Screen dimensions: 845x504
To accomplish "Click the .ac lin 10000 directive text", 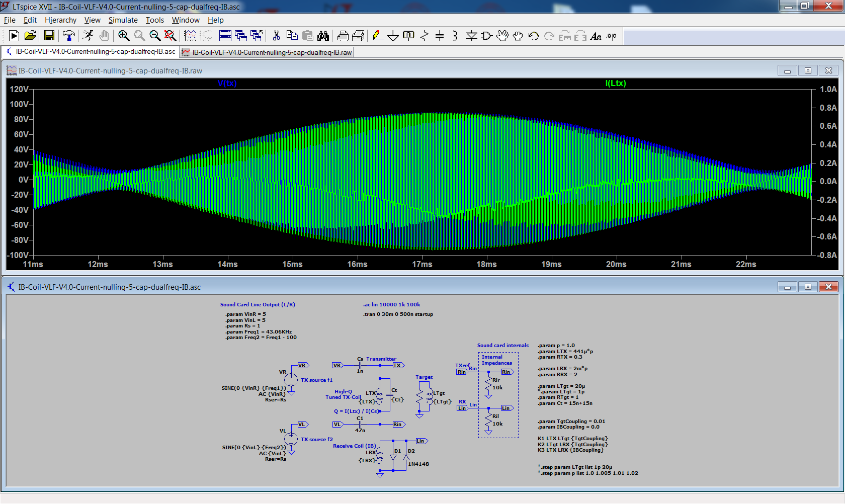I will [x=391, y=305].
